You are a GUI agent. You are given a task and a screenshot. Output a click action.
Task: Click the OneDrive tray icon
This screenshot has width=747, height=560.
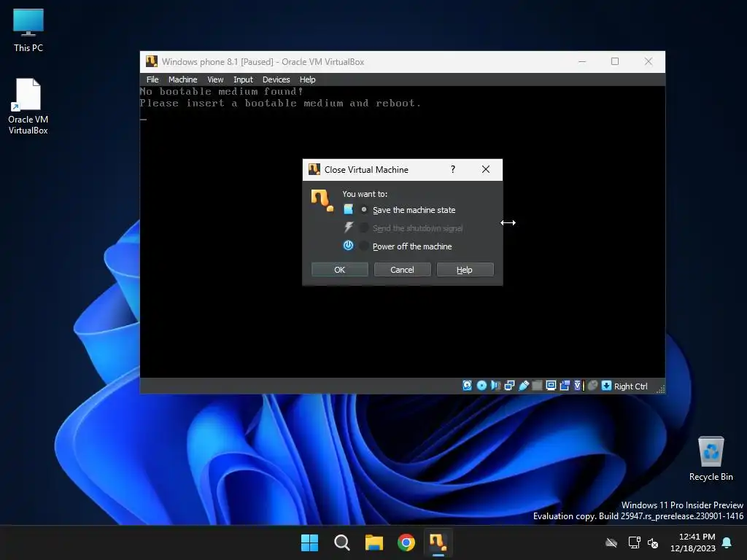click(611, 542)
